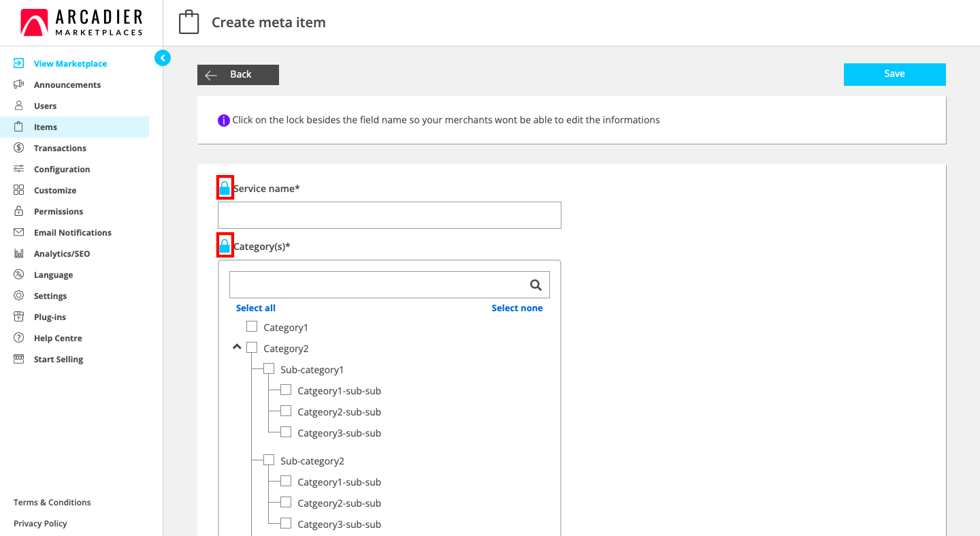Click the Plug-ins icon

click(x=19, y=317)
